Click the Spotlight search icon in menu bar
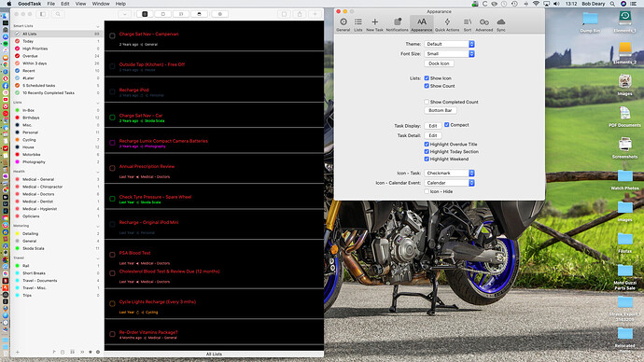644x362 pixels. (x=612, y=4)
